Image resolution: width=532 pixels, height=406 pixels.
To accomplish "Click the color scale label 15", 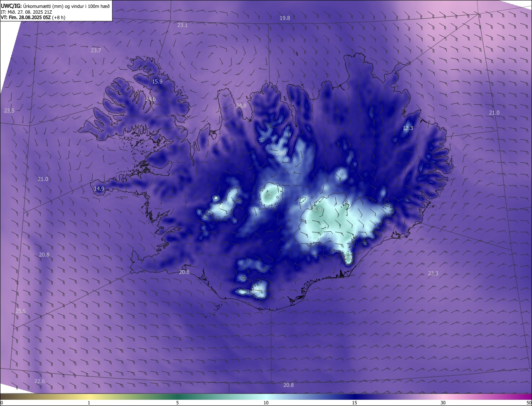I will click(355, 403).
